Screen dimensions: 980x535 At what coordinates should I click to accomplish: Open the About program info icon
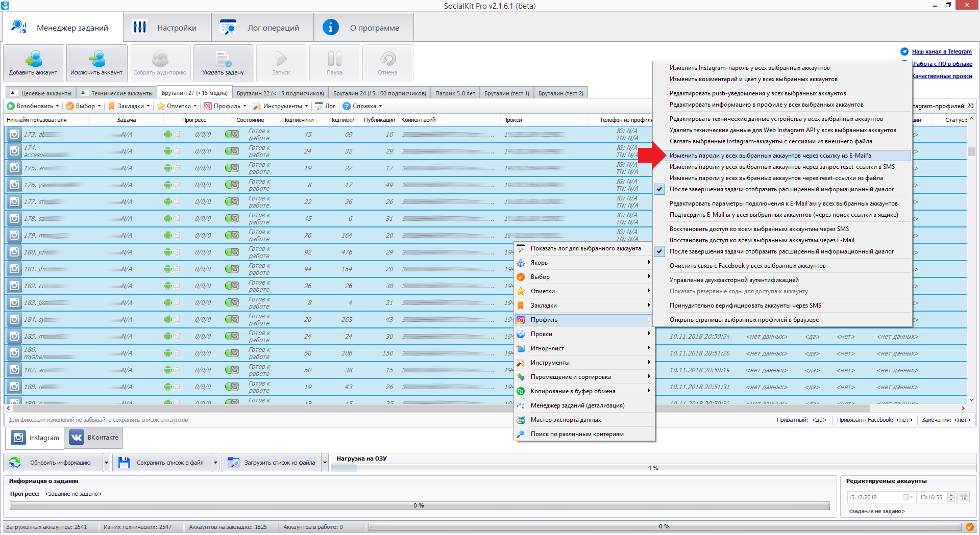coord(331,27)
